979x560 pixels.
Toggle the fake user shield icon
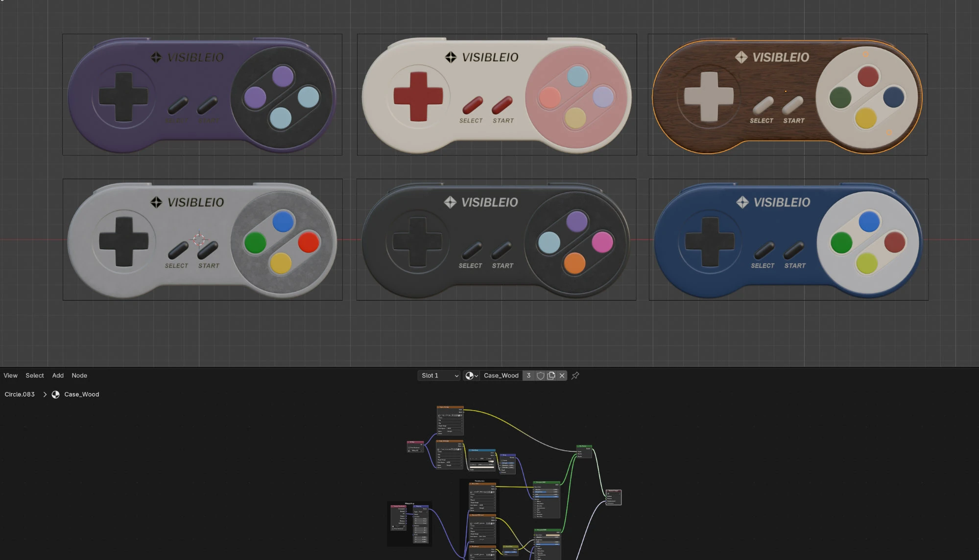541,375
